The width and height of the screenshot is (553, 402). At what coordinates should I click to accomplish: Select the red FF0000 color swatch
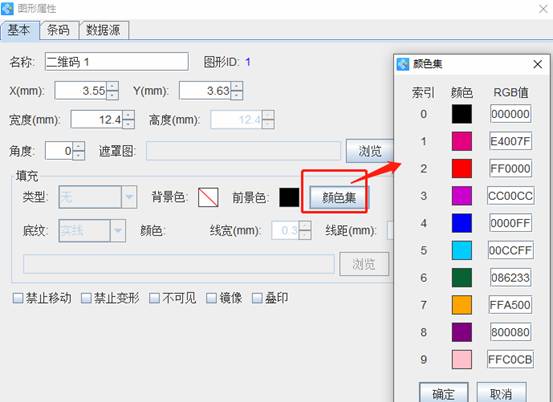(462, 169)
